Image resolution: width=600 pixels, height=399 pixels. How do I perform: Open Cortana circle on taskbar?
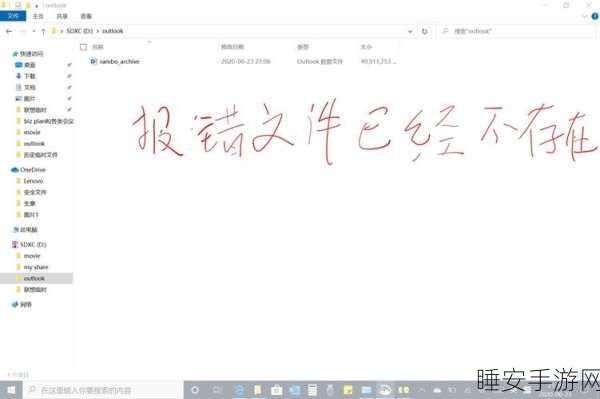[x=195, y=390]
